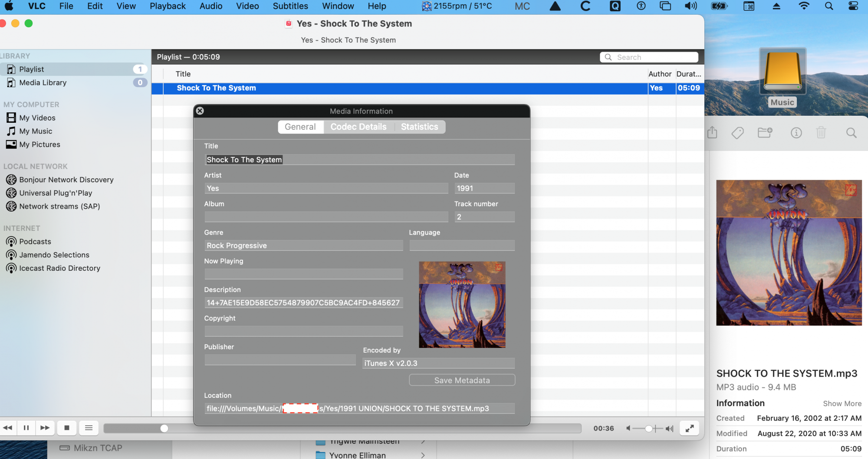Click the menu bar sound volume icon

691,6
